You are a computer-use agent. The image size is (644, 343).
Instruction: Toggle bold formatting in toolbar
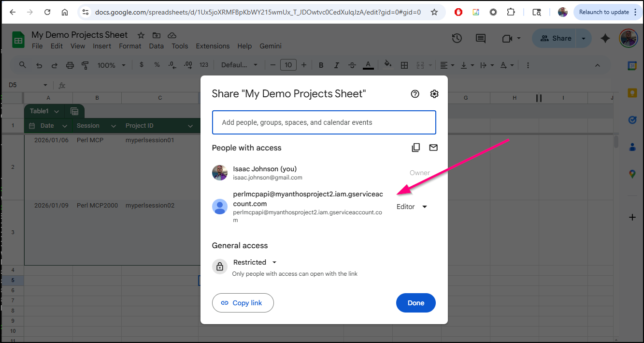point(321,65)
